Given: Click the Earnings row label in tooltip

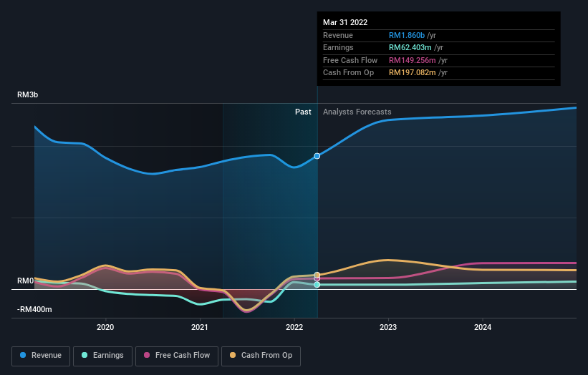Looking at the screenshot, I should point(338,47).
